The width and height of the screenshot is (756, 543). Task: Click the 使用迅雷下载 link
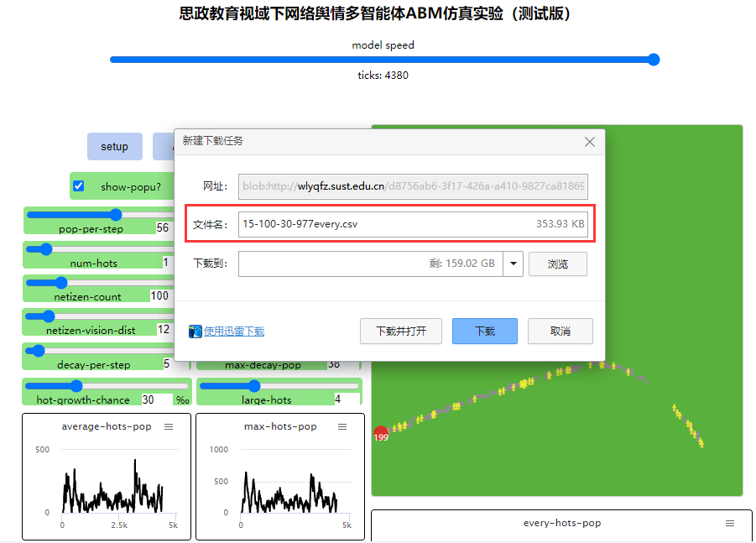(x=234, y=332)
